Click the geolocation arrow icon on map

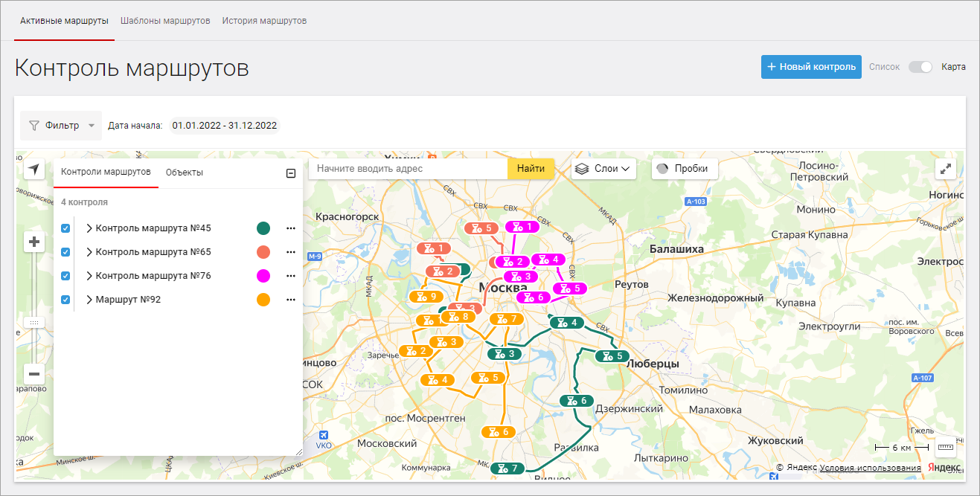pyautogui.click(x=34, y=170)
